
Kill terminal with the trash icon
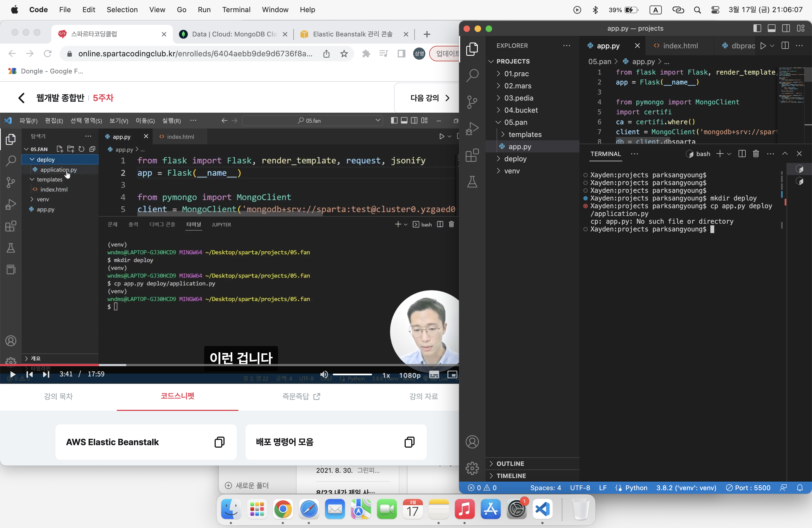pyautogui.click(x=756, y=154)
